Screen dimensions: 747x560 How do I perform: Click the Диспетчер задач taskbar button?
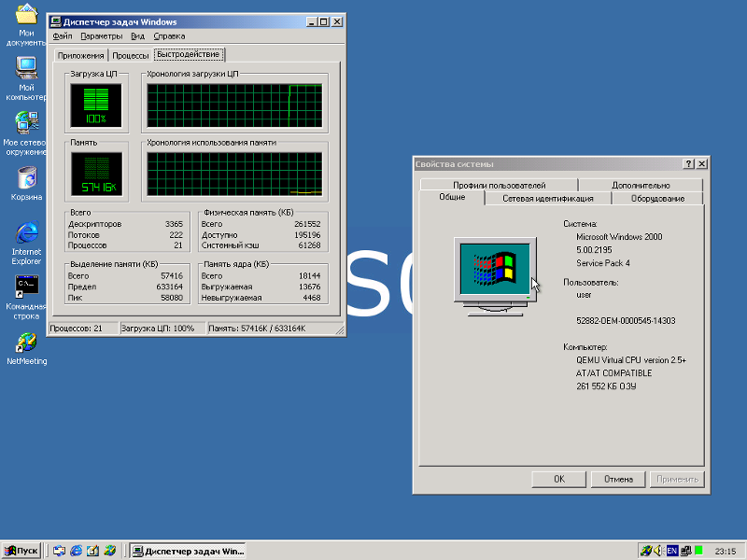pyautogui.click(x=188, y=551)
